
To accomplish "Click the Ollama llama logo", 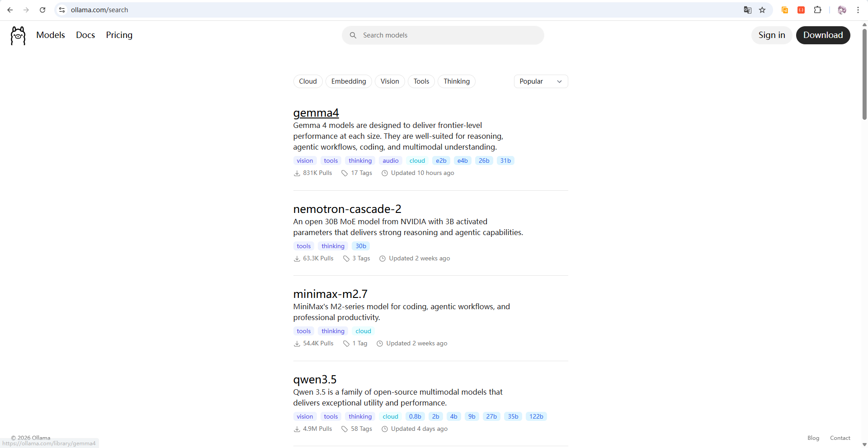I will [x=18, y=35].
